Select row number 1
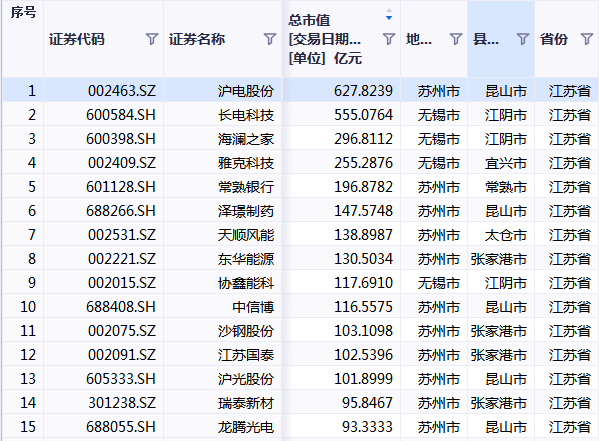599x441 pixels. pos(32,91)
